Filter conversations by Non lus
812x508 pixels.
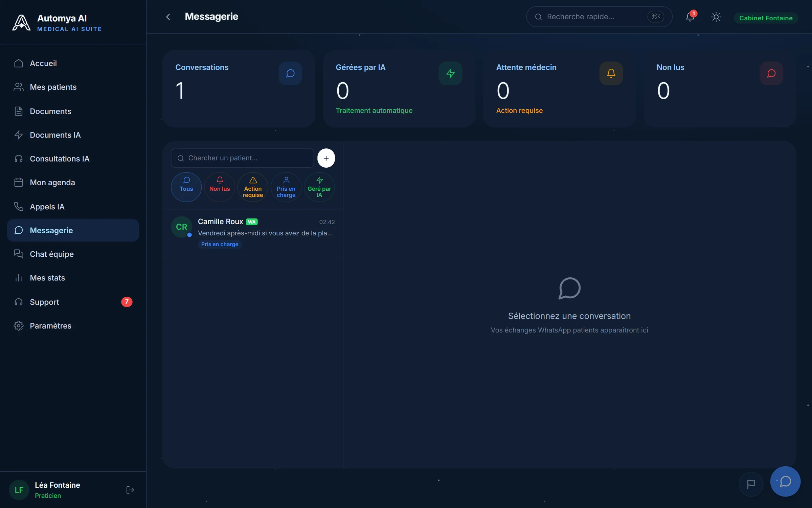(220, 187)
